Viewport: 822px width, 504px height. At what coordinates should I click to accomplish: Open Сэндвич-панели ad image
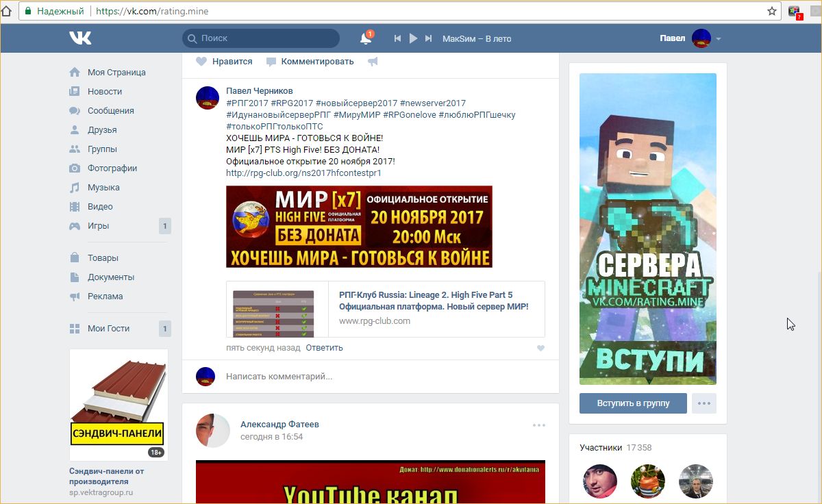tap(119, 405)
